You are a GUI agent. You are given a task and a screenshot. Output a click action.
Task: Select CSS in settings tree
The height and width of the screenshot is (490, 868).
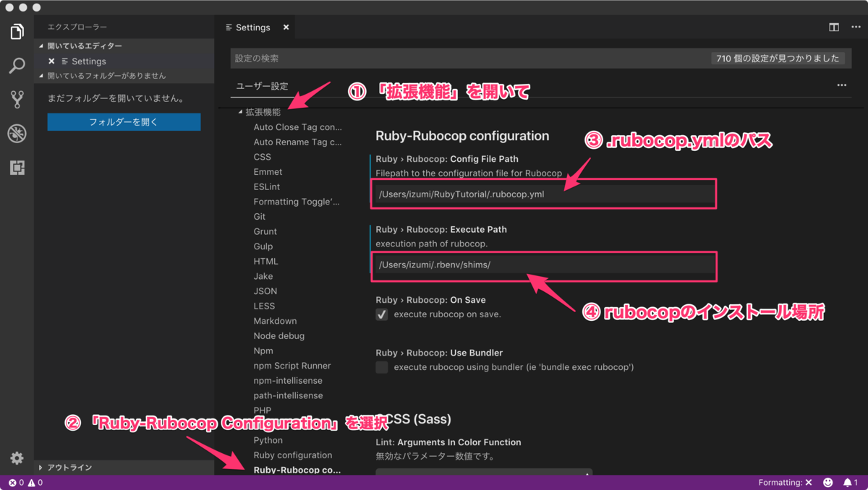click(x=263, y=157)
